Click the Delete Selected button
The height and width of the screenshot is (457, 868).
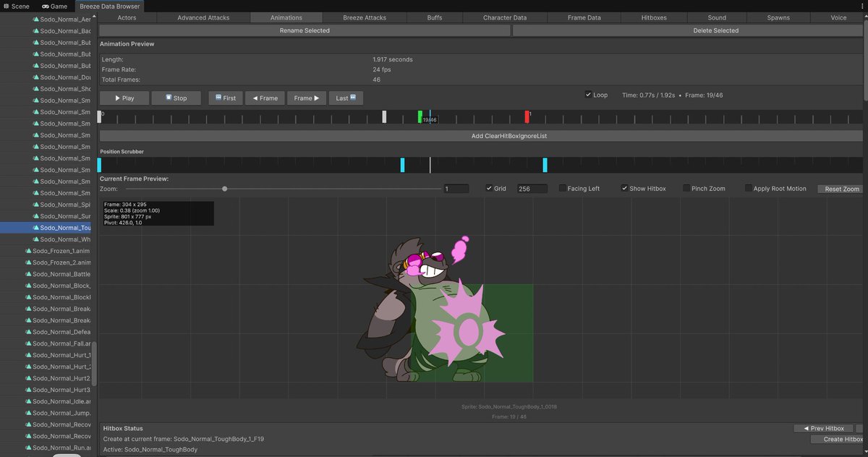pos(688,30)
